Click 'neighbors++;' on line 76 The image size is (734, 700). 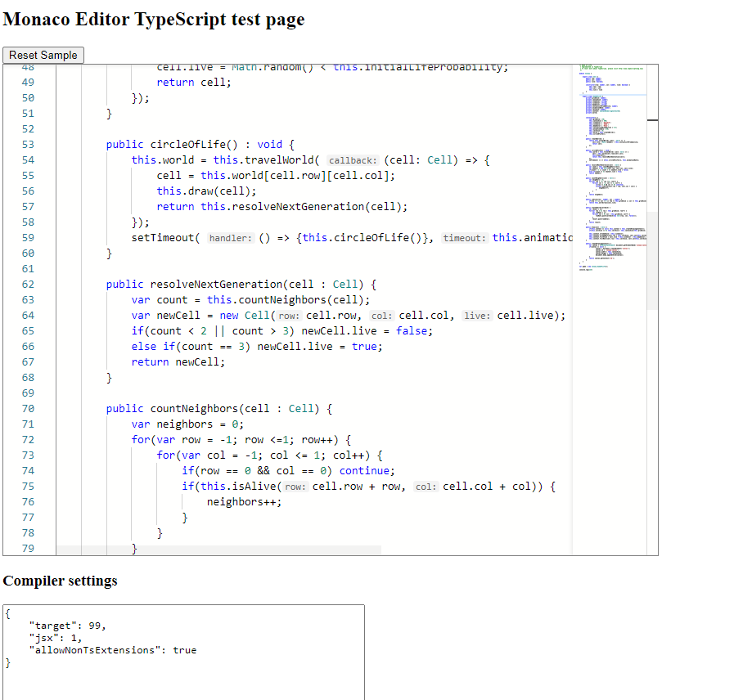(245, 502)
